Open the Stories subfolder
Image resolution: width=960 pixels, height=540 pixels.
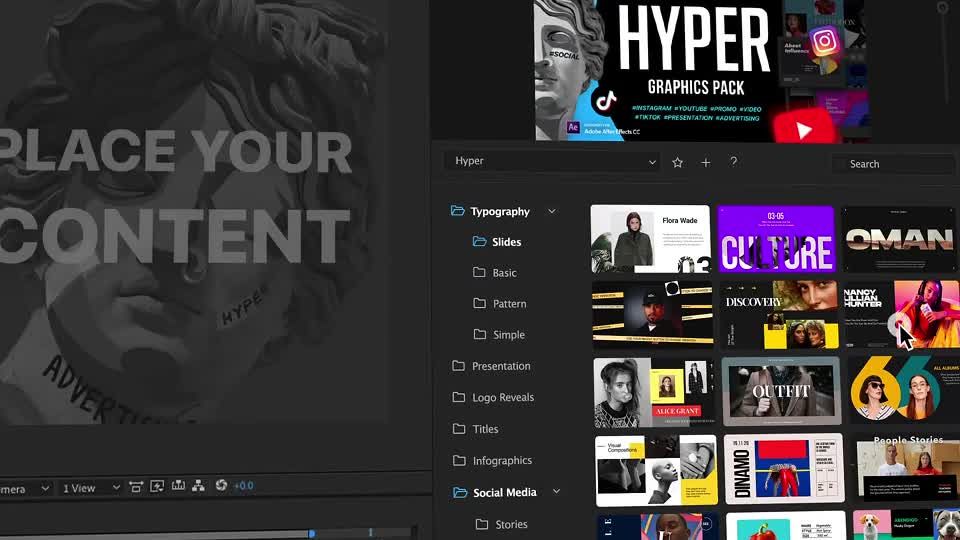click(x=501, y=524)
